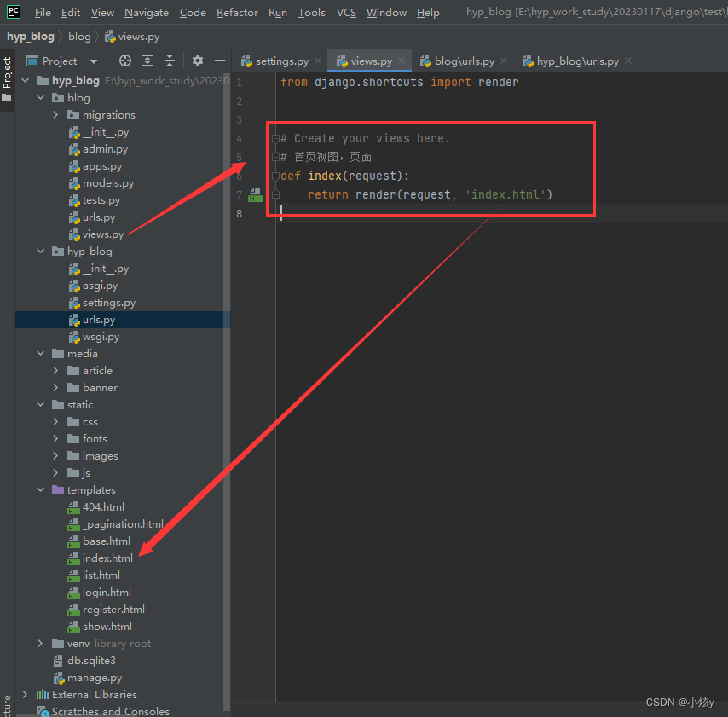Select Opened File using the crosshair icon

pyautogui.click(x=124, y=61)
